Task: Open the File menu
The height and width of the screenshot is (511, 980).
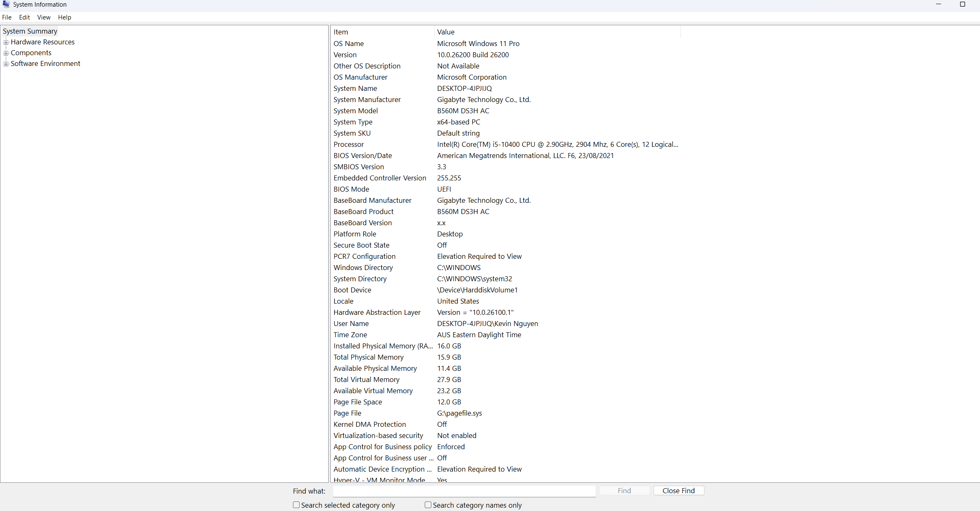Action: [7, 17]
